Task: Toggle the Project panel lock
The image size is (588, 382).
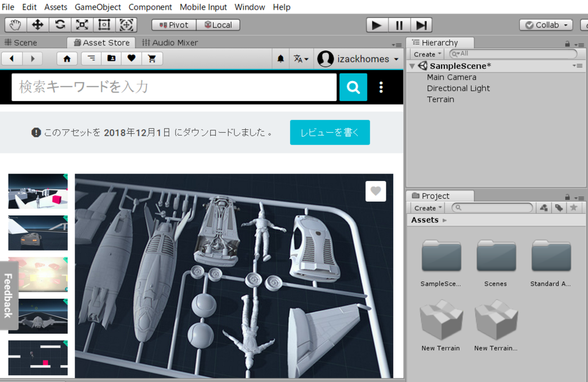Action: pos(567,198)
